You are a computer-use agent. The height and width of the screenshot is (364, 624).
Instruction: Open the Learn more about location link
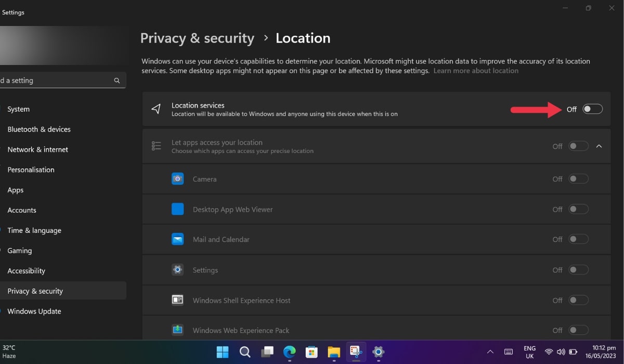(x=475, y=71)
